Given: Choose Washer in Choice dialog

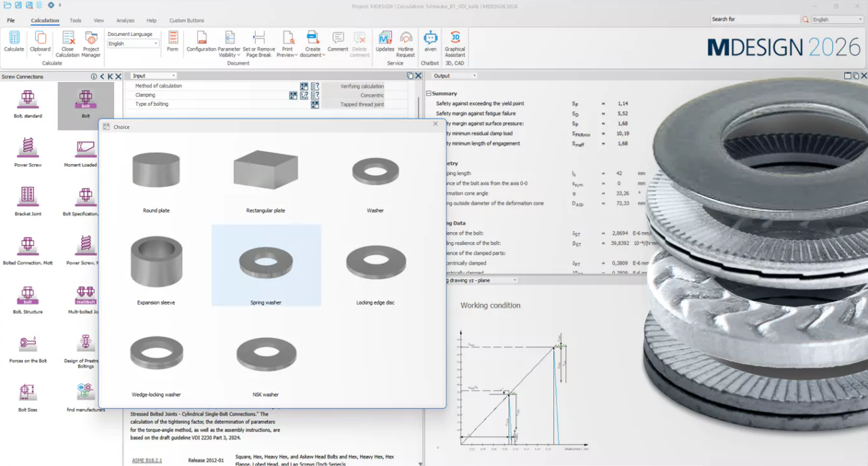Looking at the screenshot, I should click(375, 185).
